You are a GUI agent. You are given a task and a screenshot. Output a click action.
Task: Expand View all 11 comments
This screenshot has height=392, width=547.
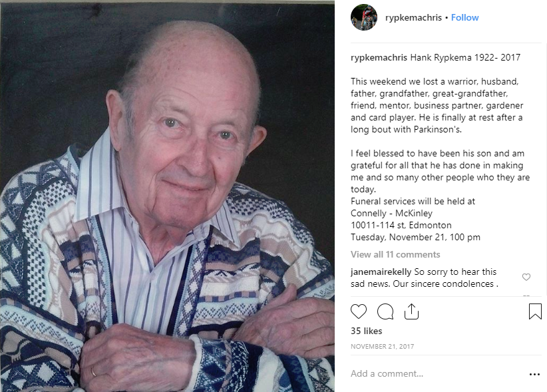pos(395,254)
